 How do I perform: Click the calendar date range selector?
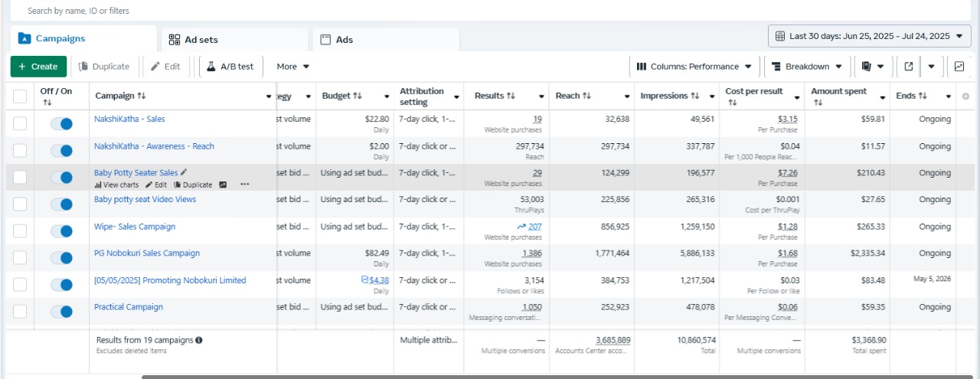point(870,36)
